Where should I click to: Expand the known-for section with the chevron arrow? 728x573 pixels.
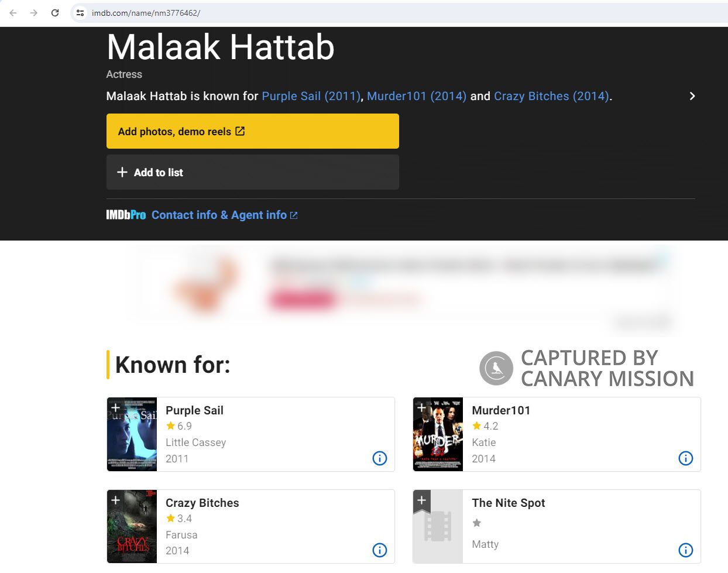tap(692, 95)
